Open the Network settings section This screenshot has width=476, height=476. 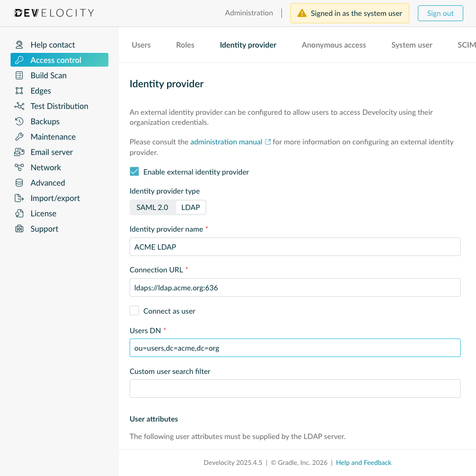[44, 167]
